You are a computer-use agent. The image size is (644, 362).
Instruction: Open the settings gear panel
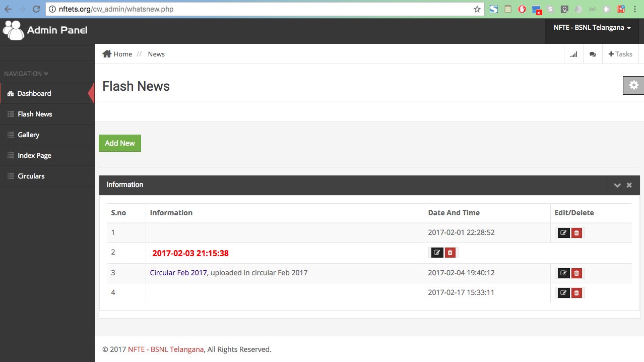(633, 85)
